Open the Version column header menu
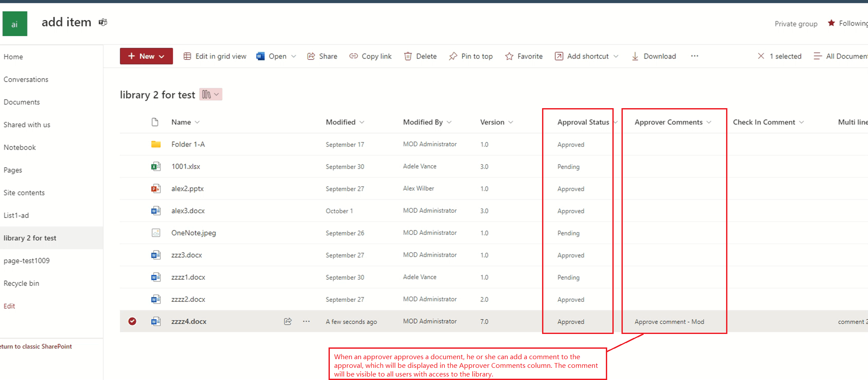The height and width of the screenshot is (380, 868). click(x=497, y=122)
